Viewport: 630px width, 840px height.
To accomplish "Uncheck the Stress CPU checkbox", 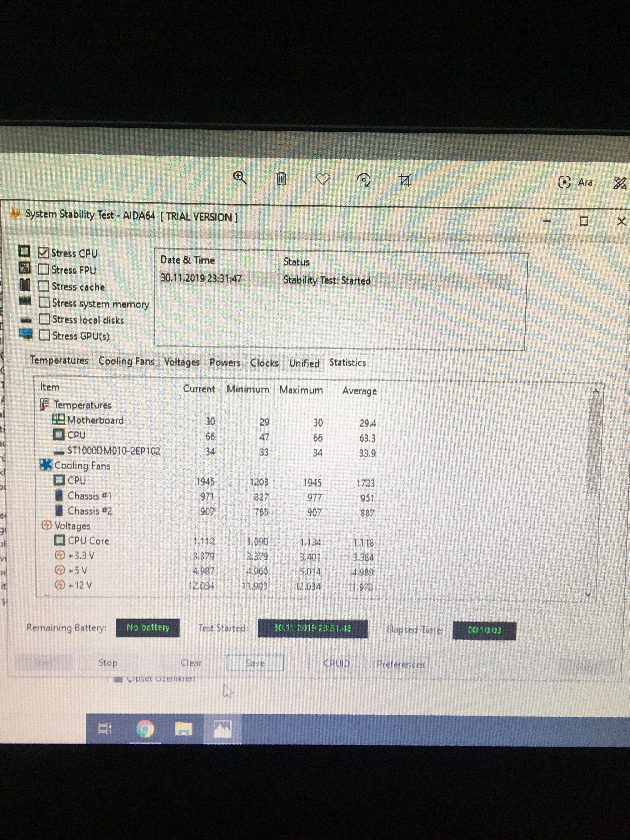I will 44,252.
